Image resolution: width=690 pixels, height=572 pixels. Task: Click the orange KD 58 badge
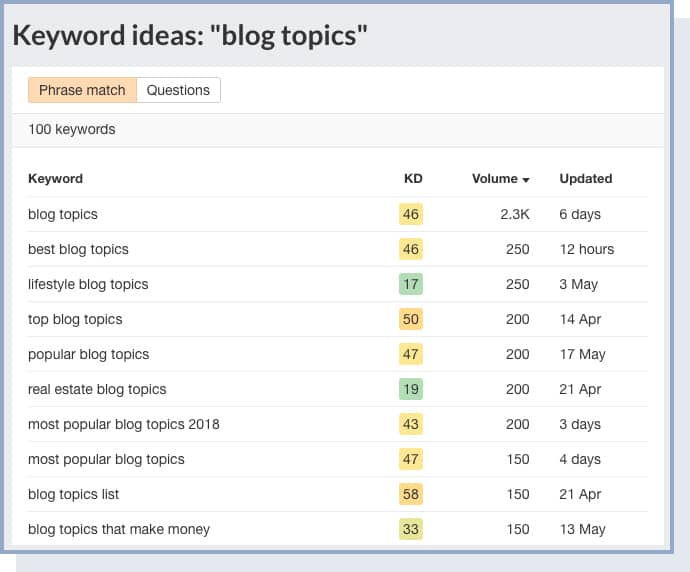[x=411, y=494]
